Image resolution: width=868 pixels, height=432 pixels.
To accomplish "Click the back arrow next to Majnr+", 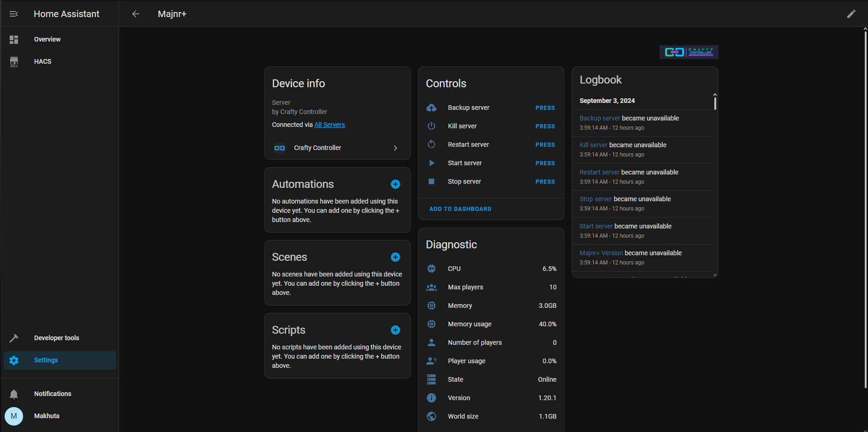I will [136, 14].
